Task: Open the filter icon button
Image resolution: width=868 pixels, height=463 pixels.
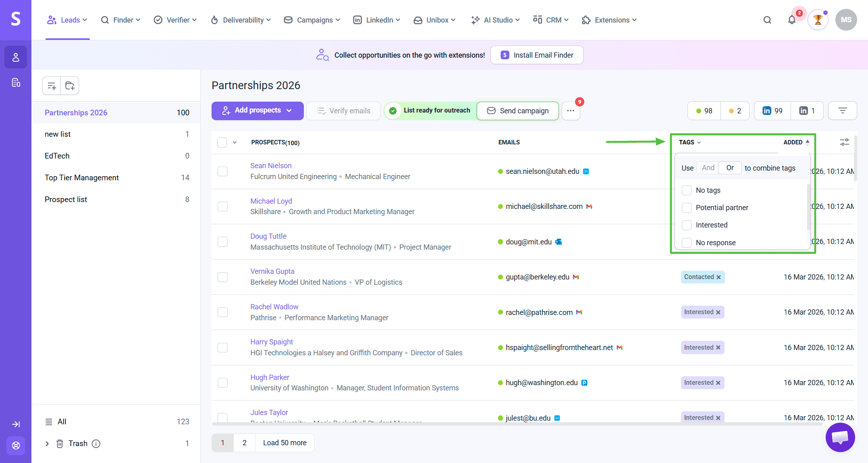Action: pyautogui.click(x=842, y=111)
